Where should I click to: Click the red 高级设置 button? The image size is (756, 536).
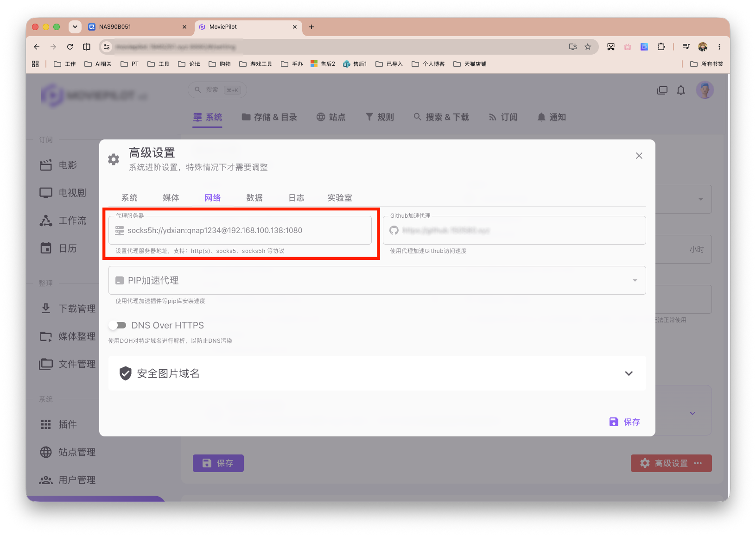click(671, 463)
